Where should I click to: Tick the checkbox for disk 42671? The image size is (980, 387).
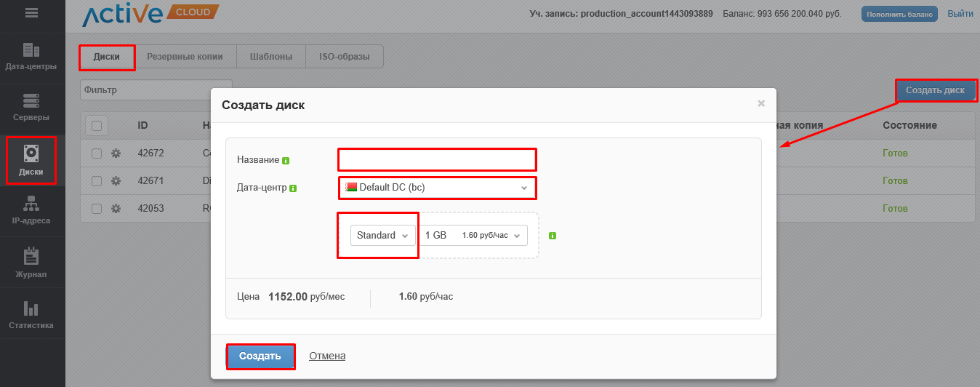click(x=97, y=181)
